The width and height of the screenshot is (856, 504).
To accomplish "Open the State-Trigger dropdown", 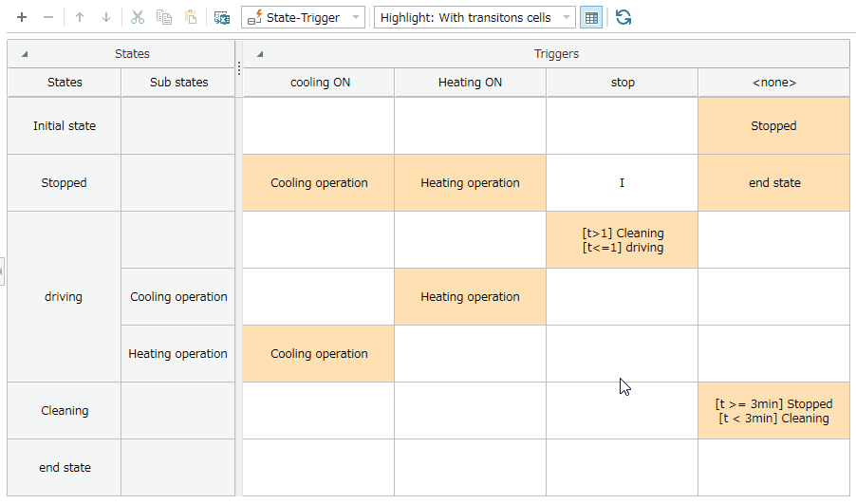I will [303, 17].
